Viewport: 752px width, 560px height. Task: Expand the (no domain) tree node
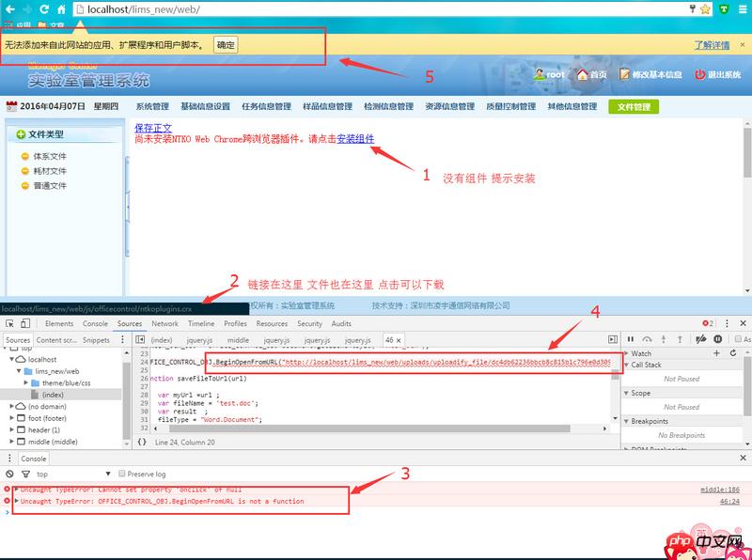[12, 406]
